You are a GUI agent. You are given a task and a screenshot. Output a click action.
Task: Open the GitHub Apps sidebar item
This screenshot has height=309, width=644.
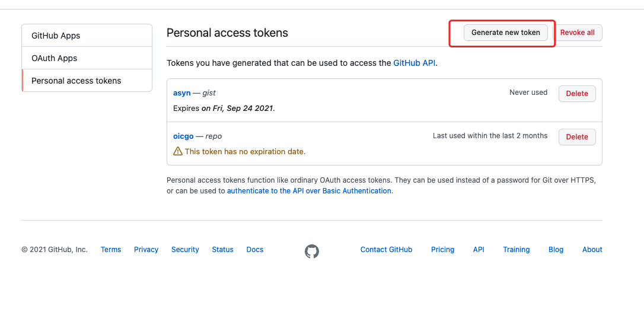click(x=87, y=36)
